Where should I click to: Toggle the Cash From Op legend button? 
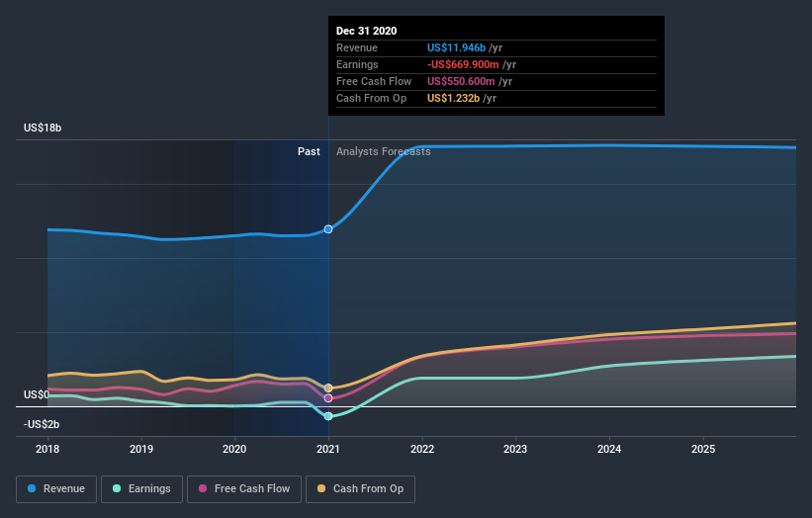360,489
